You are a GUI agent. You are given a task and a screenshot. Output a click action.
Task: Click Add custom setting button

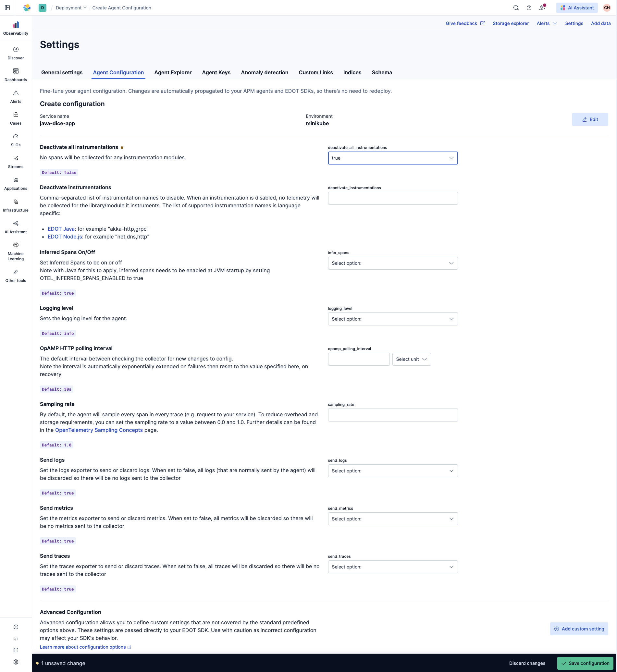(x=579, y=629)
